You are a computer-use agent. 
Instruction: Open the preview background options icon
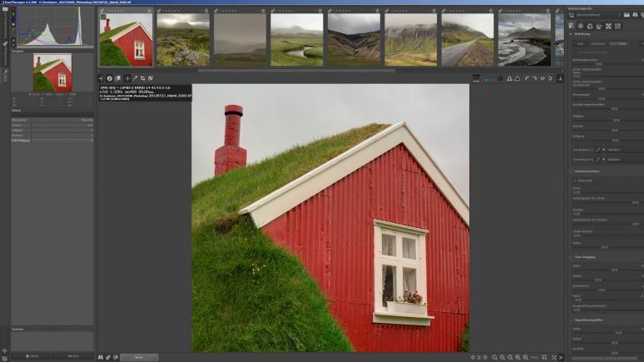click(x=476, y=78)
